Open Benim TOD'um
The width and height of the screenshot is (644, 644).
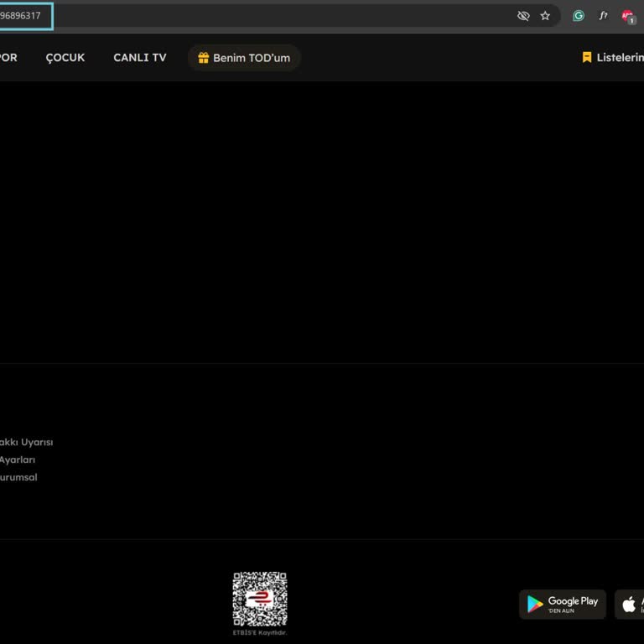tap(251, 58)
